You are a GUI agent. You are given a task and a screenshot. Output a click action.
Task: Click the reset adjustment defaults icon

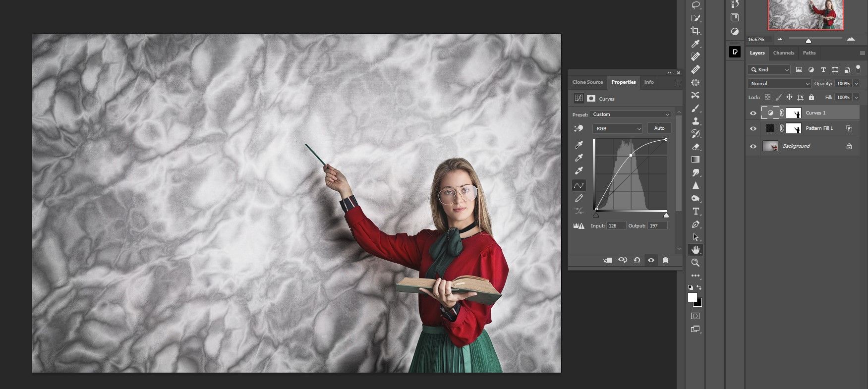pos(637,260)
